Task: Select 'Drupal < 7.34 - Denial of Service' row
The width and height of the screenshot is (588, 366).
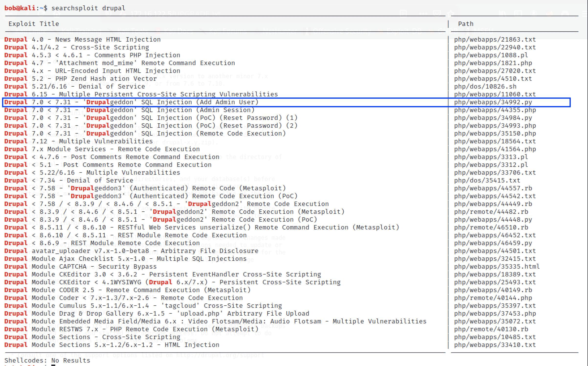Action: pos(69,180)
